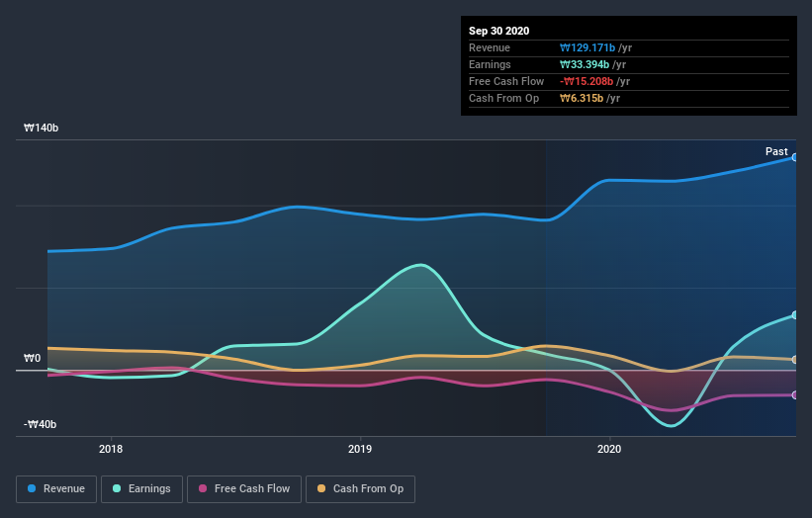Click the ₩33.394b earnings value
Image resolution: width=812 pixels, height=518 pixels.
click(x=585, y=64)
